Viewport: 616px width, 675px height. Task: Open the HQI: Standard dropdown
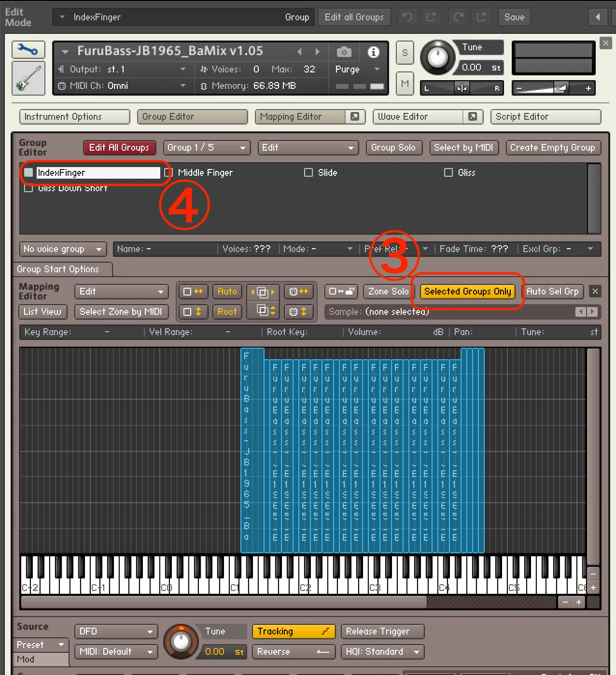pyautogui.click(x=382, y=652)
